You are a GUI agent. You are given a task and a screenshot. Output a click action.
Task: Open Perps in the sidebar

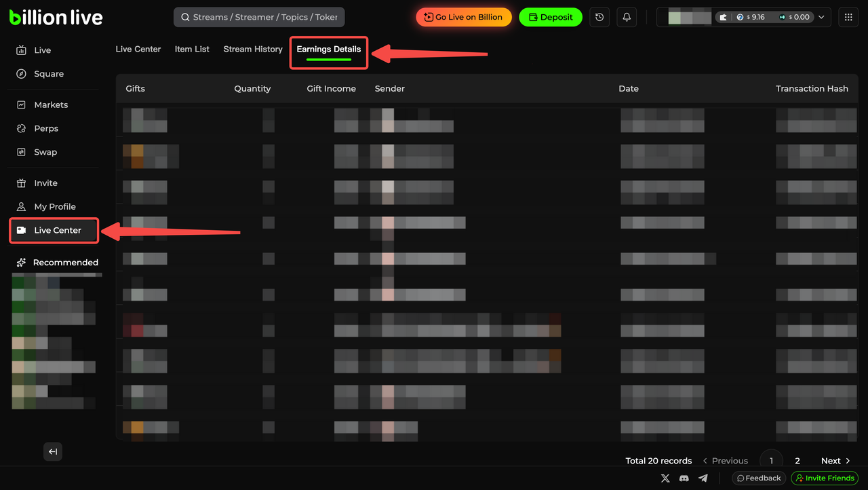[46, 128]
